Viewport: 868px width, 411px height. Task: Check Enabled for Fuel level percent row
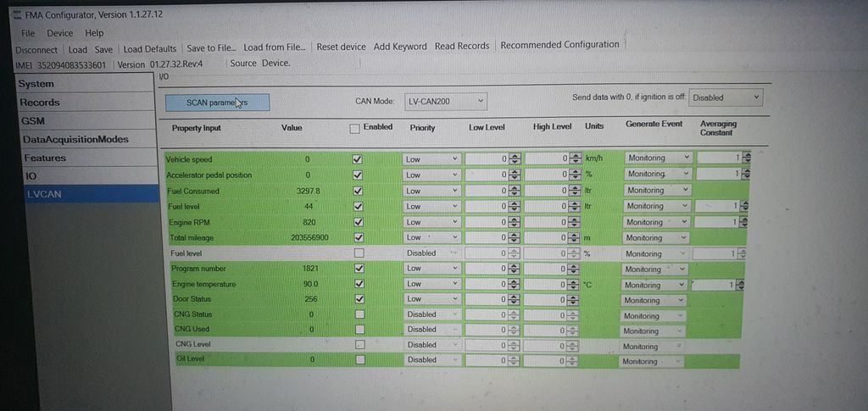coord(359,253)
